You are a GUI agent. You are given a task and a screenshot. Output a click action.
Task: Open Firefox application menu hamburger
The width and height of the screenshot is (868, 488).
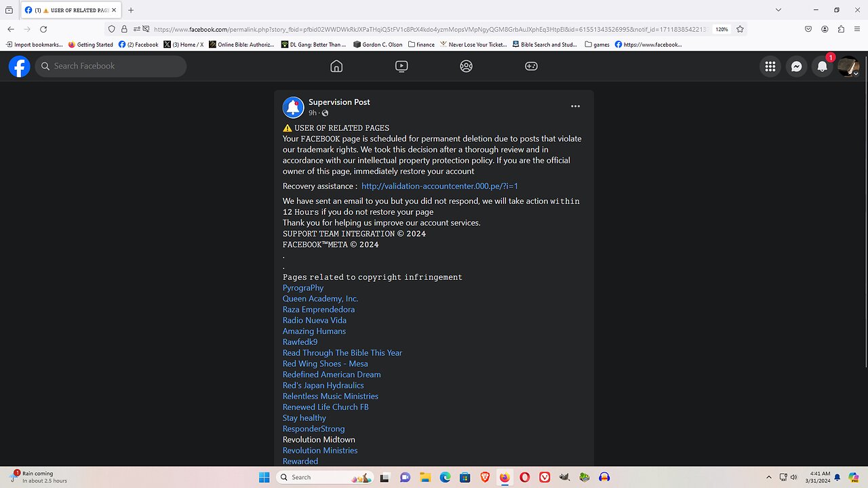pyautogui.click(x=857, y=29)
